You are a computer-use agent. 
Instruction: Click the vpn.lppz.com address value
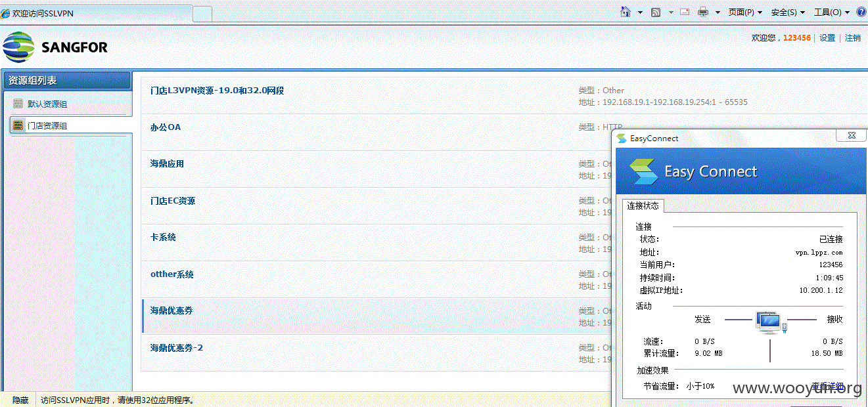[819, 252]
